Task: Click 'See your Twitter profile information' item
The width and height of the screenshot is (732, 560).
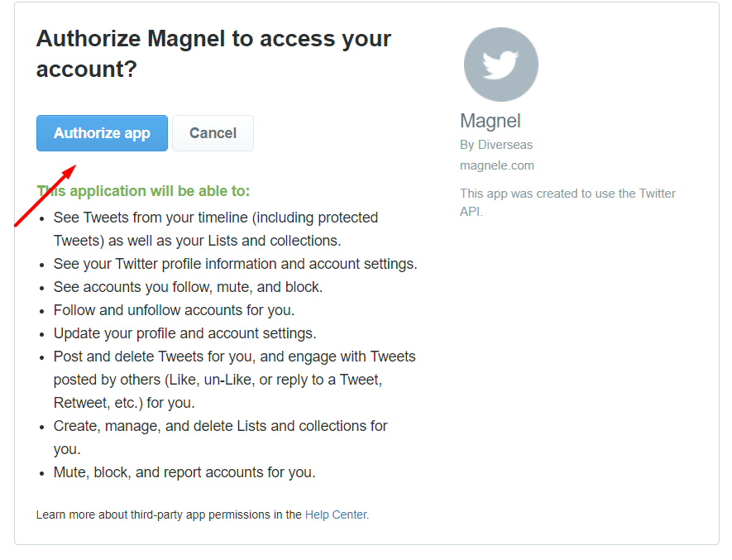Action: pos(235,264)
